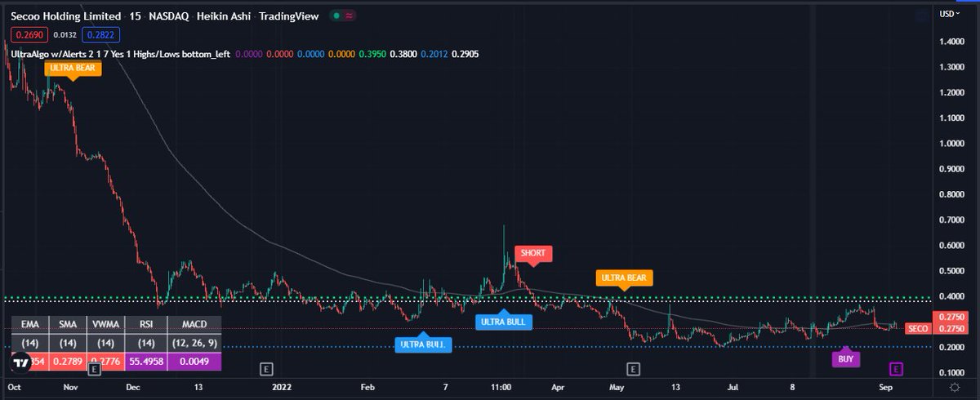This screenshot has height=400, width=980.
Task: Click the 15 interval in chart title
Action: click(x=134, y=16)
